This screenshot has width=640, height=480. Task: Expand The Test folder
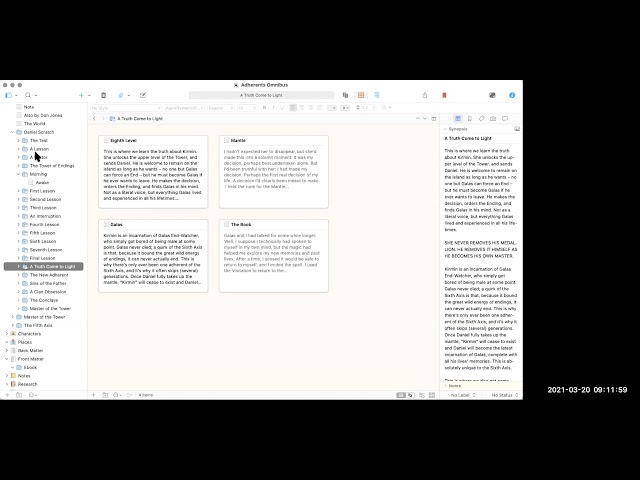18,140
